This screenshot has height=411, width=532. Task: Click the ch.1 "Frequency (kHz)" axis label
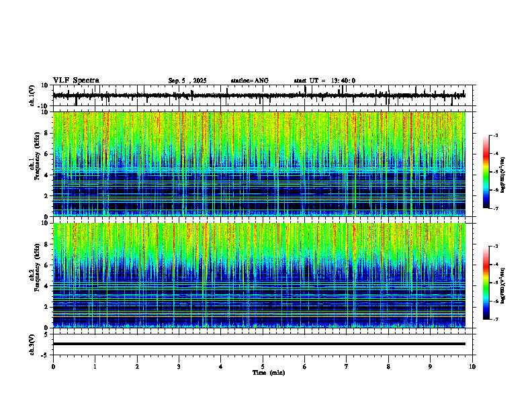coord(37,156)
